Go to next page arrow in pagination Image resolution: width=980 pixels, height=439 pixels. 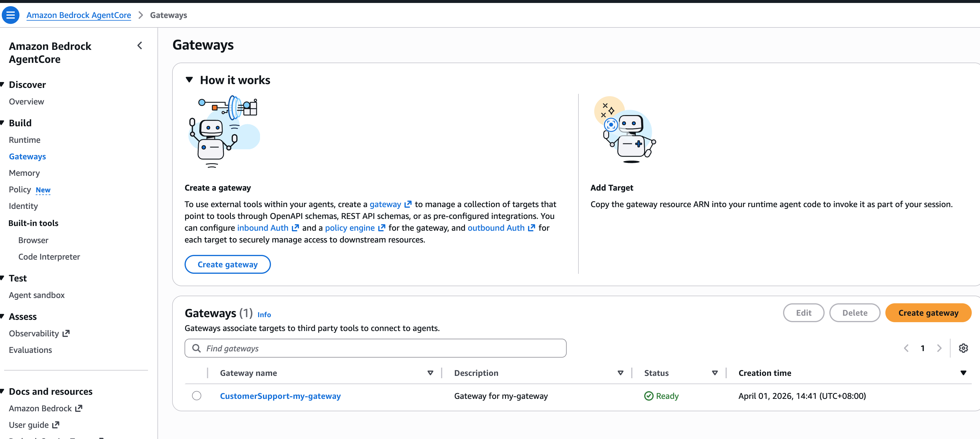939,348
